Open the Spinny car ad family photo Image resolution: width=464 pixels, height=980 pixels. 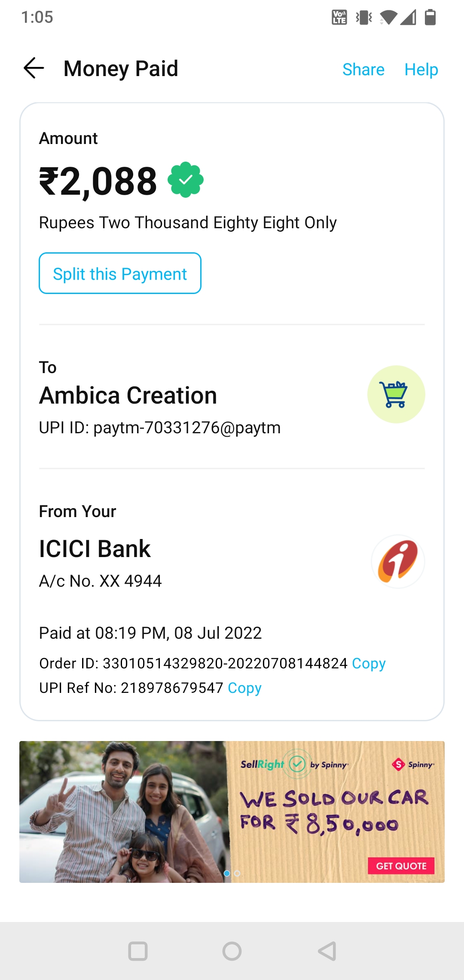pyautogui.click(x=122, y=812)
